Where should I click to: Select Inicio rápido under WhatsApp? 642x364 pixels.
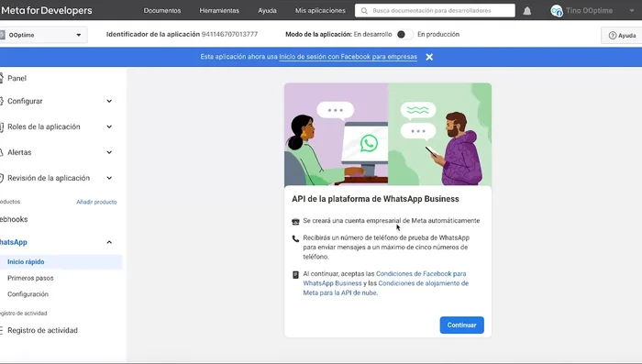26,262
